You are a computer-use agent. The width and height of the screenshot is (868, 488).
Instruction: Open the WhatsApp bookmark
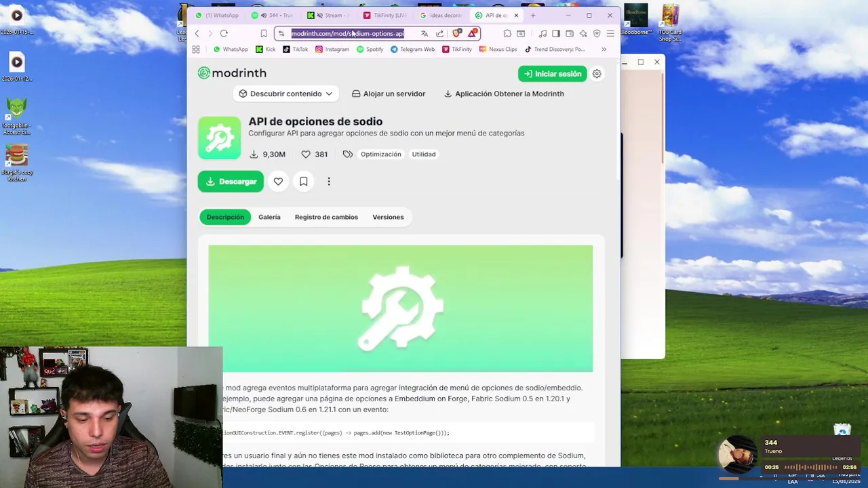point(231,49)
